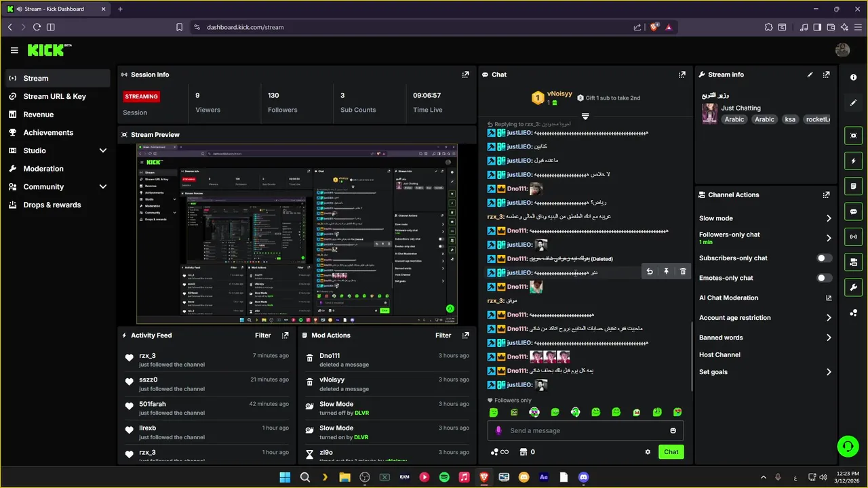Insert the first green Kick emote

point(494,412)
